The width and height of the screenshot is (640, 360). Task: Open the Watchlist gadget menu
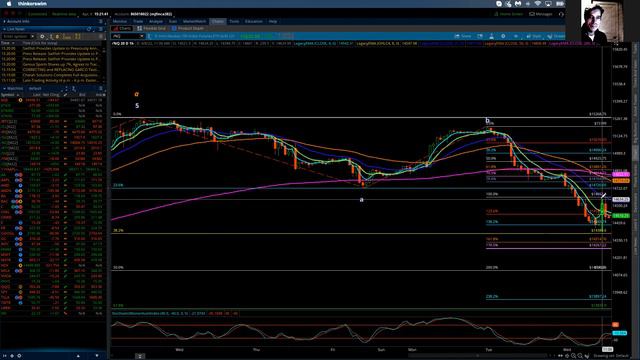coord(101,88)
